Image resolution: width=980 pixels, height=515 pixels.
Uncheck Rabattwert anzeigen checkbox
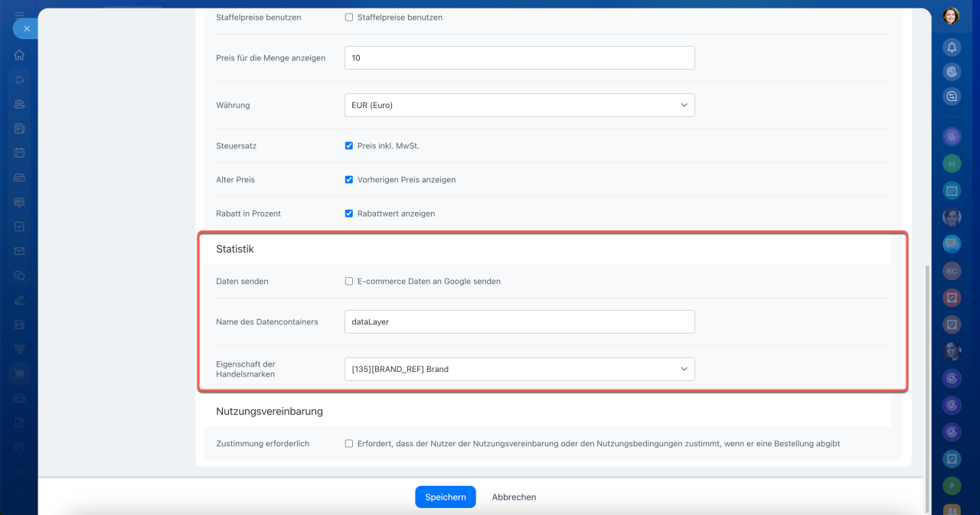(349, 214)
